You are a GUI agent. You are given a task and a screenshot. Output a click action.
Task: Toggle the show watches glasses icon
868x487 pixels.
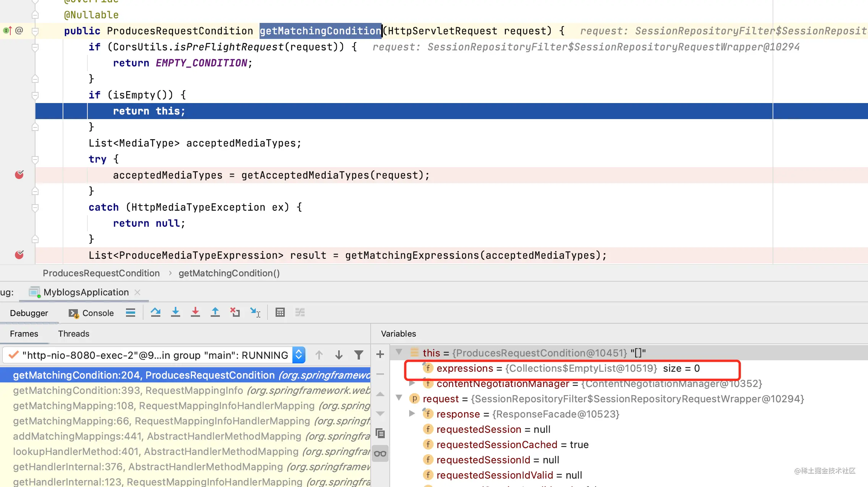[x=380, y=454]
